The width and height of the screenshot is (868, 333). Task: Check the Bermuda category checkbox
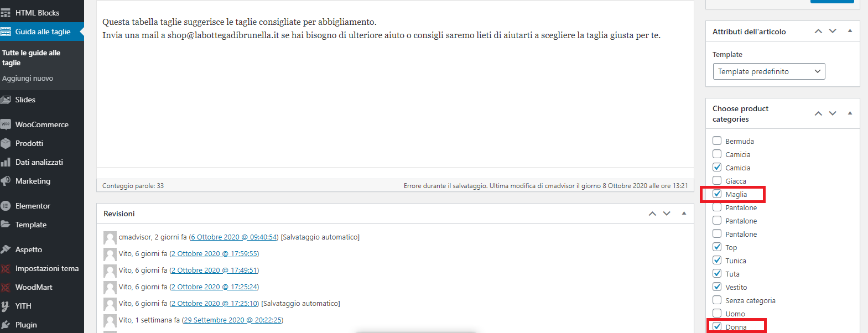[717, 141]
